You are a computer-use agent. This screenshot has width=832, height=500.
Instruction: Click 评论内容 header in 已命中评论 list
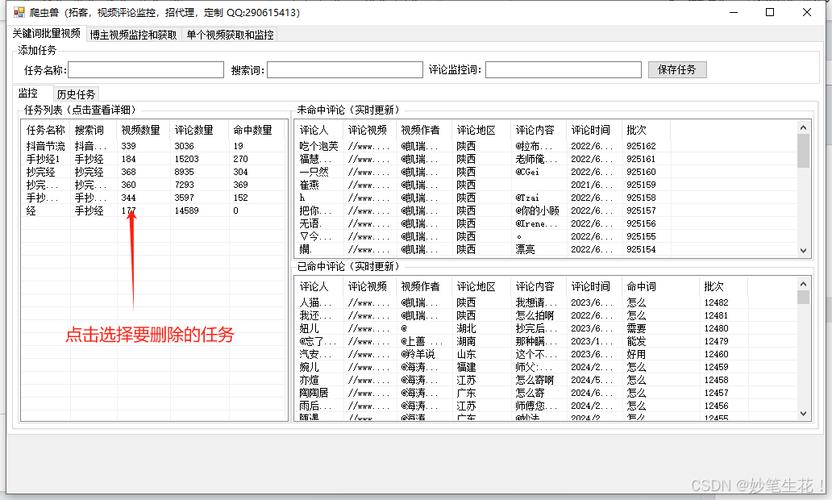click(538, 287)
